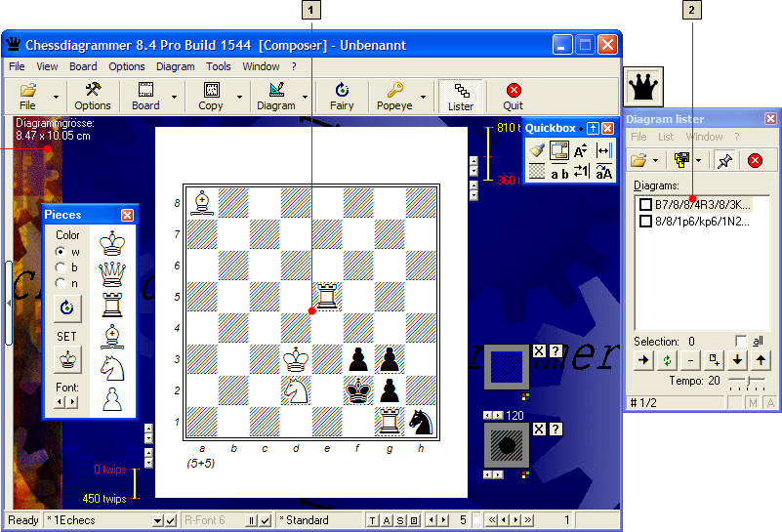Click the move-down arrow in Diagram lister

click(x=737, y=360)
